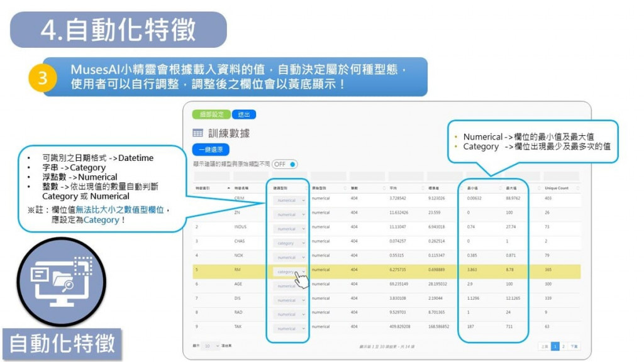
Task: Open the NOX row type dropdown
Action: (x=289, y=258)
